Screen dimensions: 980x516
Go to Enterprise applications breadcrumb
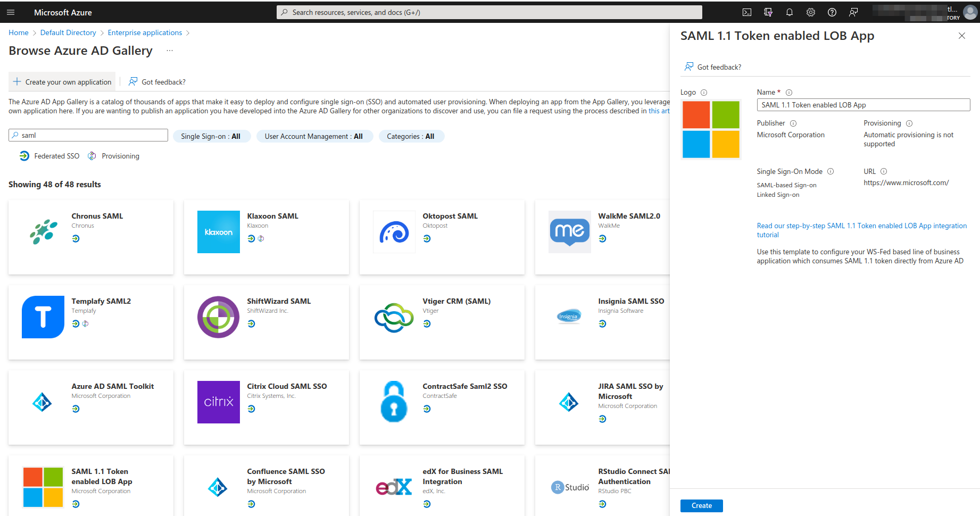click(x=145, y=32)
